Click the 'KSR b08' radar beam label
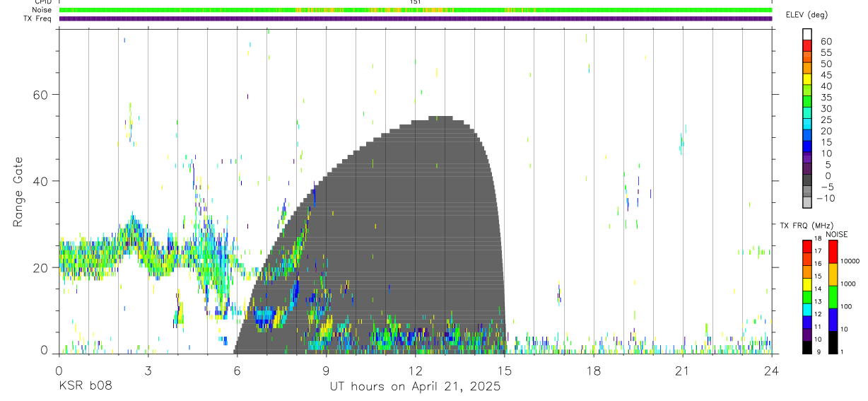This screenshot has height=401, width=868. [x=84, y=386]
